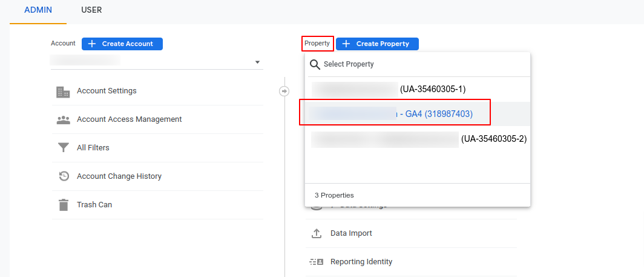The height and width of the screenshot is (277, 644).
Task: Click the Reporting Identity icon
Action: [x=316, y=262]
